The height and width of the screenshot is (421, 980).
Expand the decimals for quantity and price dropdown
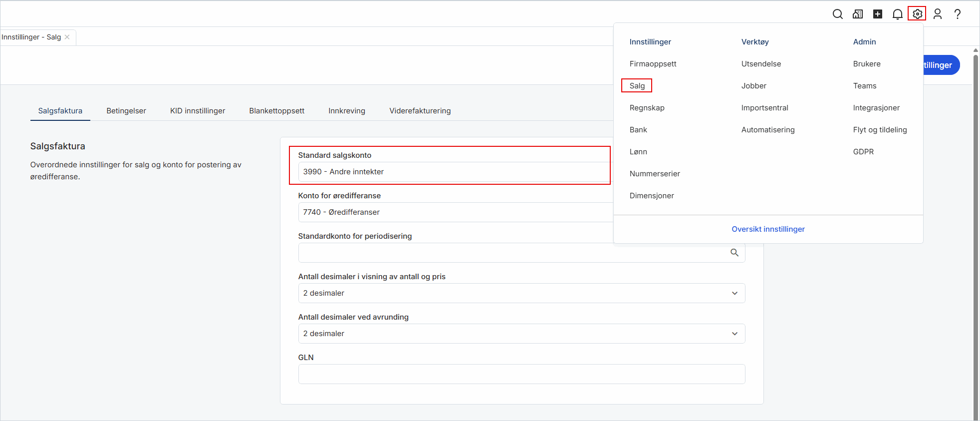click(521, 293)
